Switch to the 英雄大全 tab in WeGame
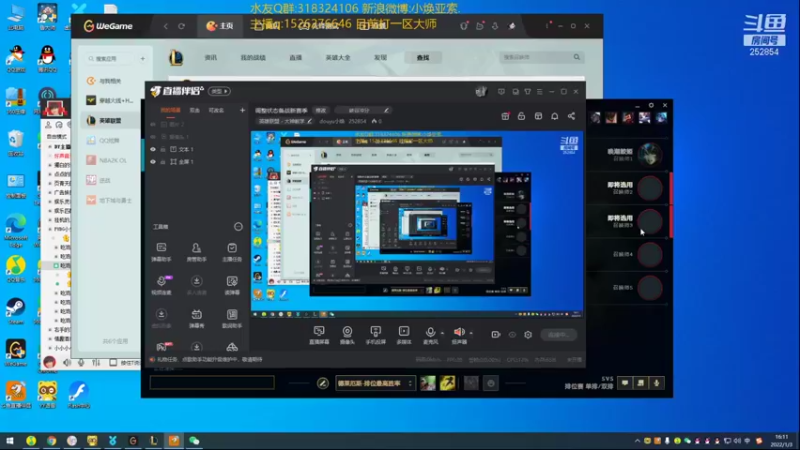 (338, 58)
